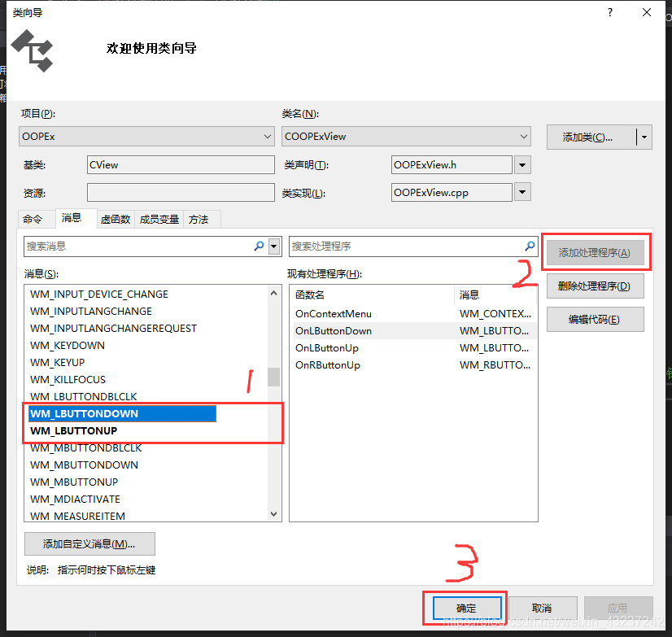672x637 pixels.
Task: Click the 添加类(C)... button
Action: click(x=591, y=137)
